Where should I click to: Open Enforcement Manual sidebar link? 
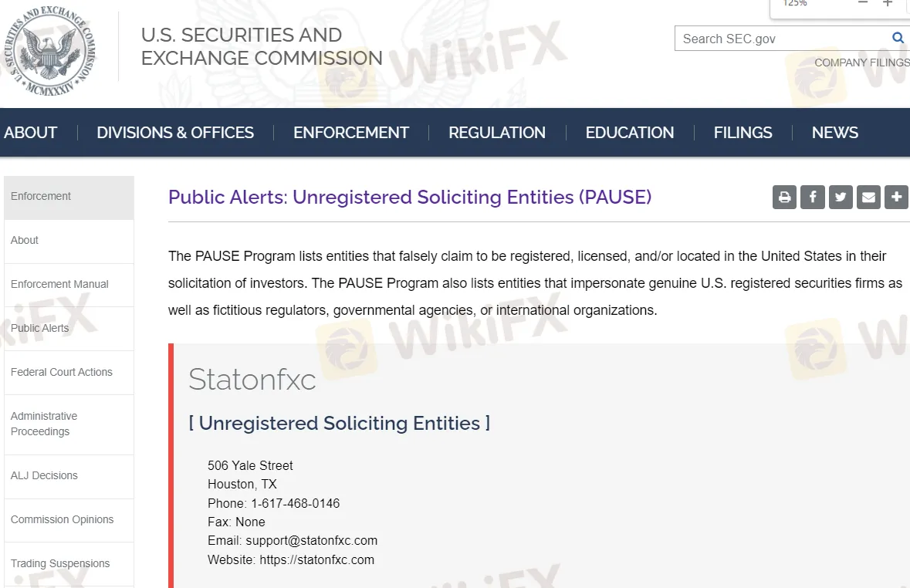(59, 284)
